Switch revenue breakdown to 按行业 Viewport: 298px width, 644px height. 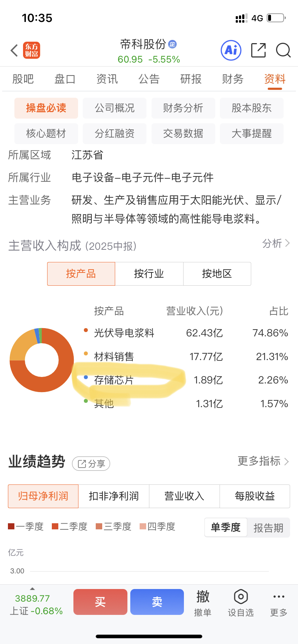point(149,274)
